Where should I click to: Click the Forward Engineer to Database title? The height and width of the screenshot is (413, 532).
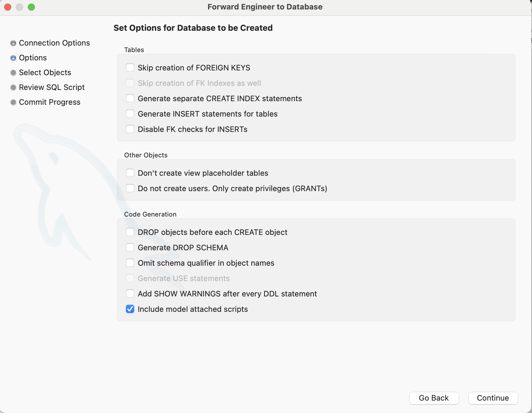(x=265, y=7)
